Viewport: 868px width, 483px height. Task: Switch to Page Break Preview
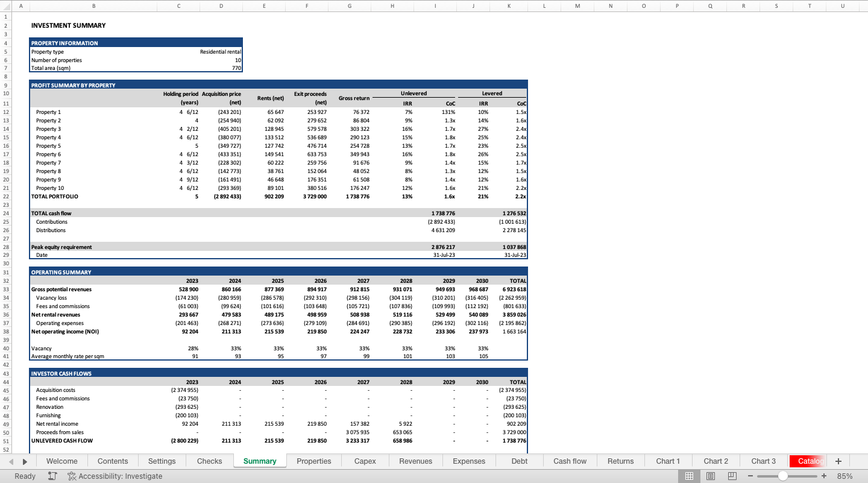(x=732, y=476)
